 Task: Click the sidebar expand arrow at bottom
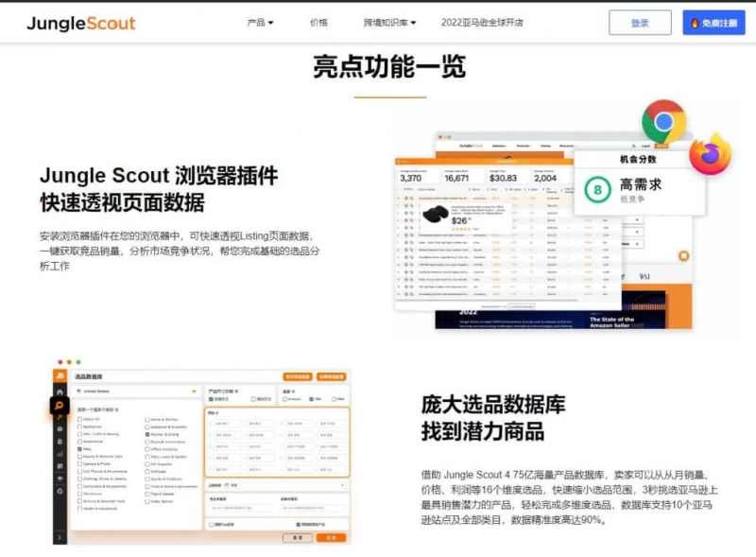[60, 537]
